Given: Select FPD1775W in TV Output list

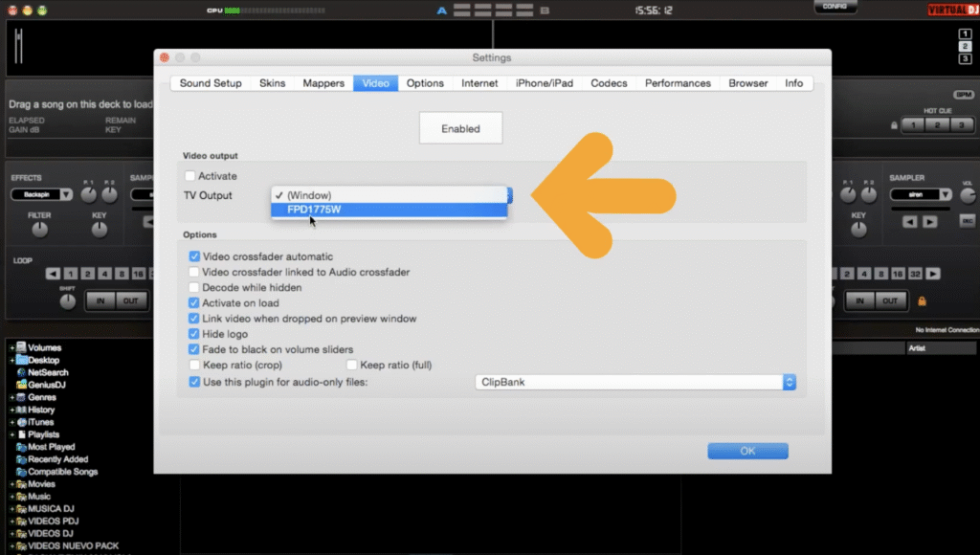Looking at the screenshot, I should pos(389,210).
